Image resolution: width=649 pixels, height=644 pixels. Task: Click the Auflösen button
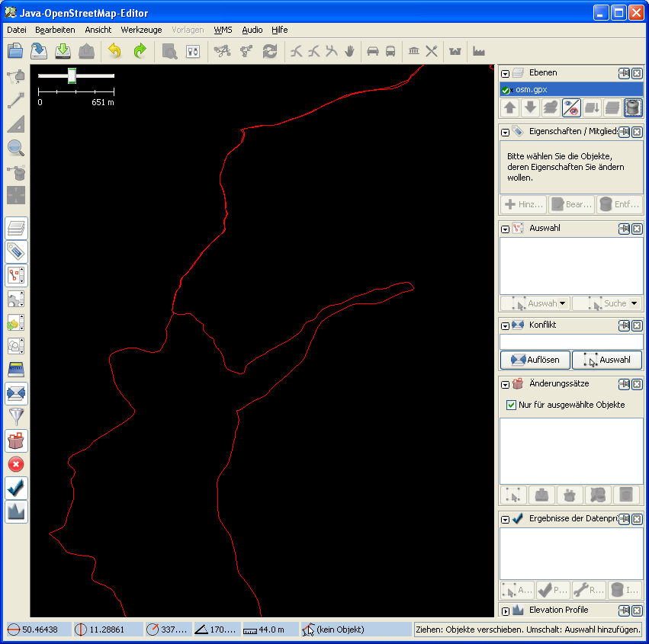coord(535,360)
